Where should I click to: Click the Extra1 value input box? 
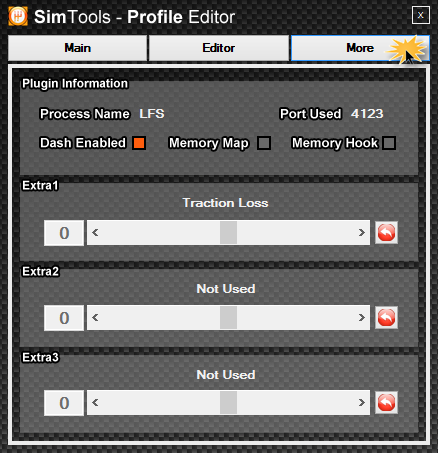[64, 233]
